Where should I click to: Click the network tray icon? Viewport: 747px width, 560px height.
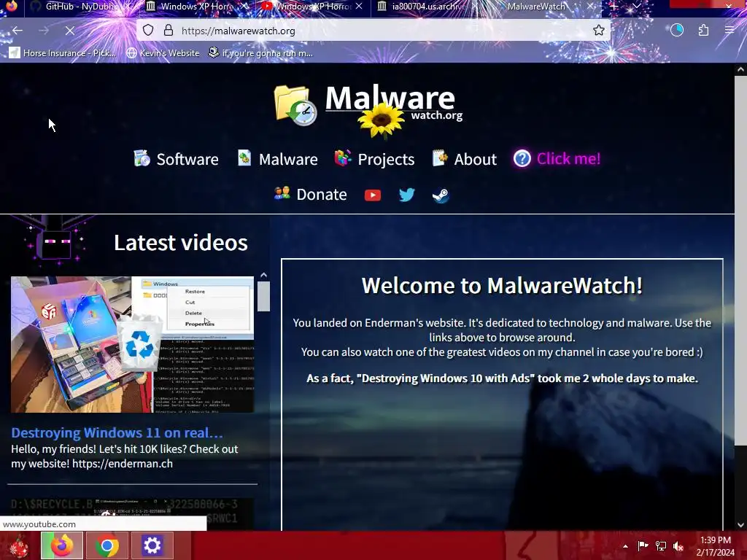[661, 546]
